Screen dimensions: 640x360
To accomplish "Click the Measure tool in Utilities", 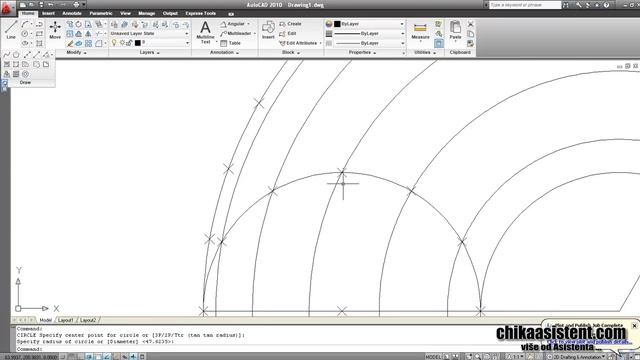I will tap(420, 31).
